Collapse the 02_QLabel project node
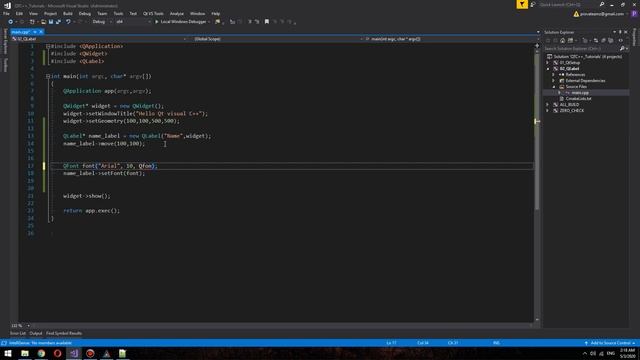This screenshot has width=640, height=360. click(548, 69)
